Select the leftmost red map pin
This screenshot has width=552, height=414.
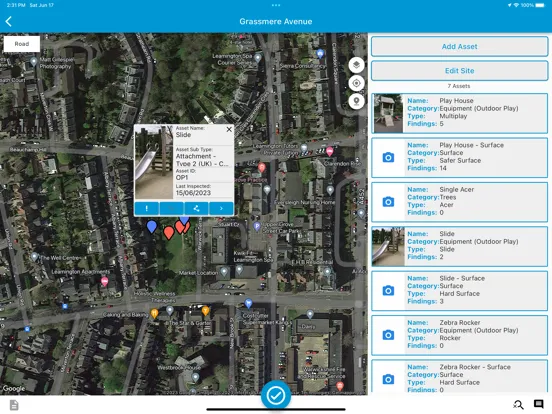[x=169, y=233]
